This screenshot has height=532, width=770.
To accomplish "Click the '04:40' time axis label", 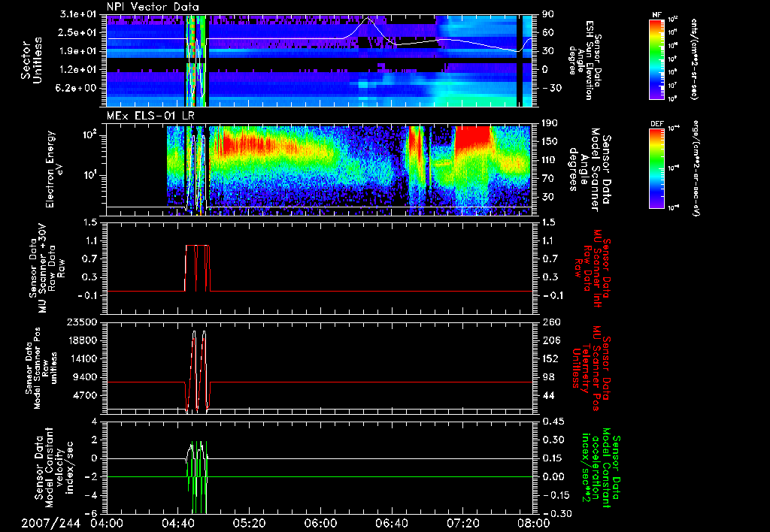I will click(177, 523).
